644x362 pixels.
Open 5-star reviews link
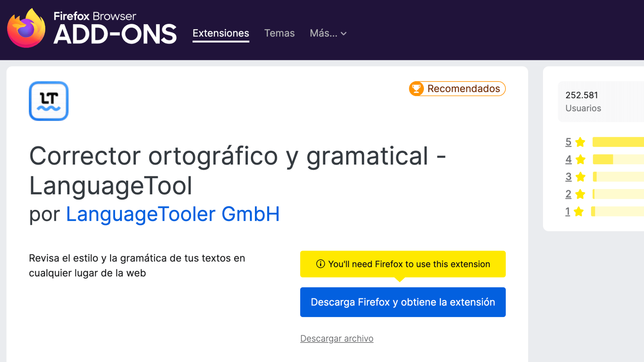(x=568, y=142)
